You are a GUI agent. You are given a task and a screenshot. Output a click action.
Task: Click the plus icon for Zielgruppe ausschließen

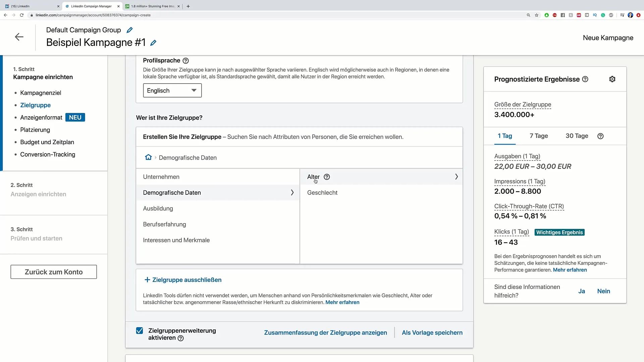pyautogui.click(x=147, y=280)
